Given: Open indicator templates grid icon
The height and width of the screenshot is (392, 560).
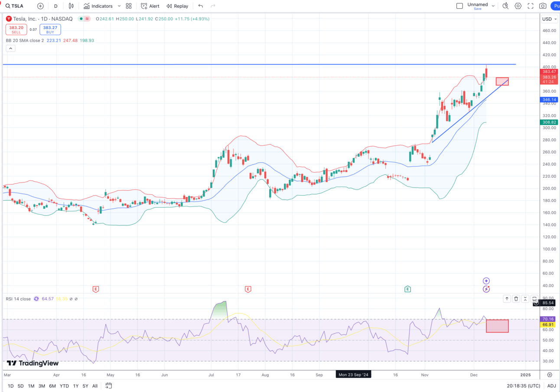Looking at the screenshot, I should point(129,6).
